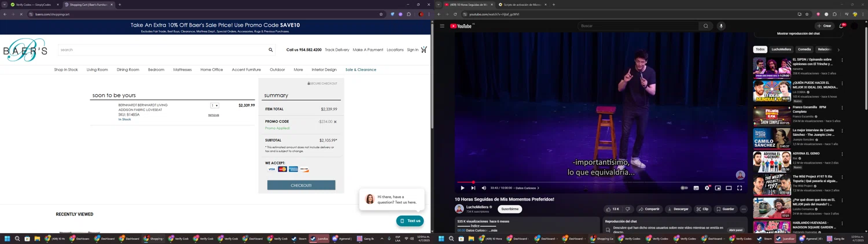
Task: Open Sale & Clearance navigation link
Action: click(x=361, y=69)
